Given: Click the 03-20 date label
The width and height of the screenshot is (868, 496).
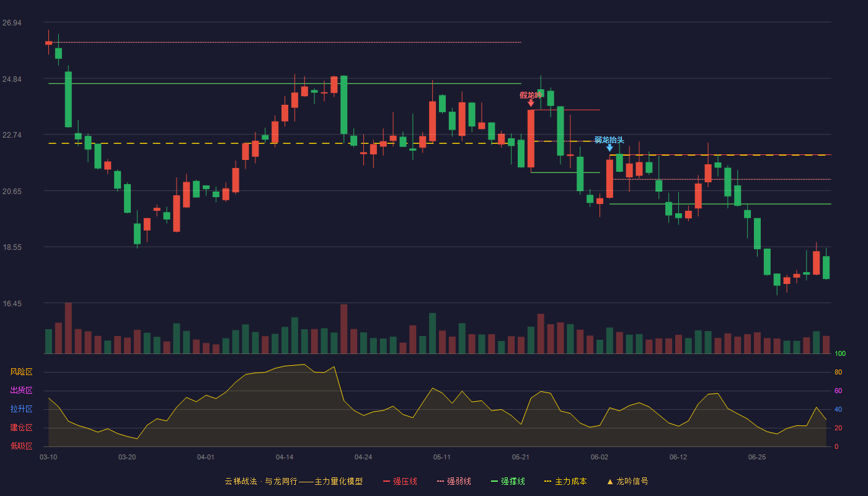Looking at the screenshot, I should (127, 457).
